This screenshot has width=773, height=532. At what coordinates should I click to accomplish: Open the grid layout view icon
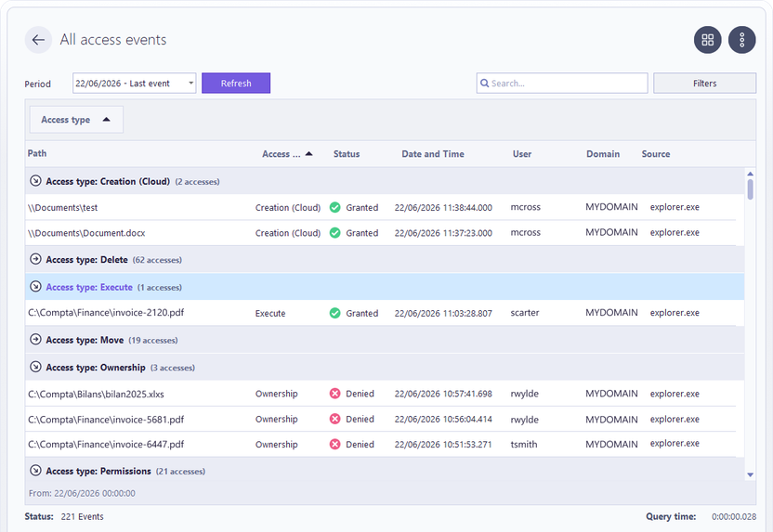pos(707,40)
